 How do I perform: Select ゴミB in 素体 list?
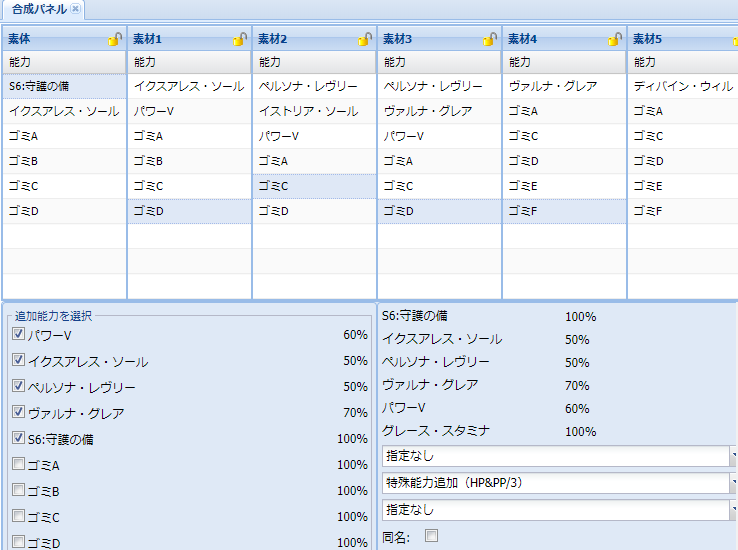pos(64,161)
